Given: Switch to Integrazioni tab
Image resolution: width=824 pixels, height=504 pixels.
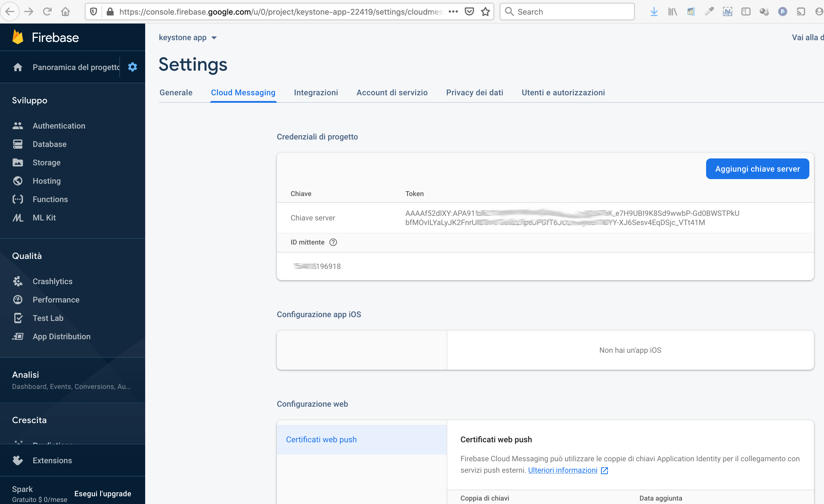Looking at the screenshot, I should 317,92.
